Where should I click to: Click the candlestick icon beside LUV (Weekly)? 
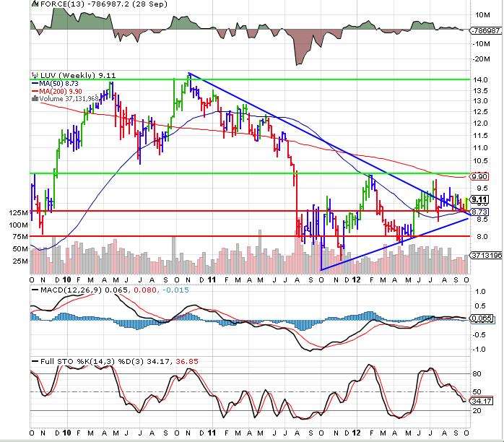(35, 76)
